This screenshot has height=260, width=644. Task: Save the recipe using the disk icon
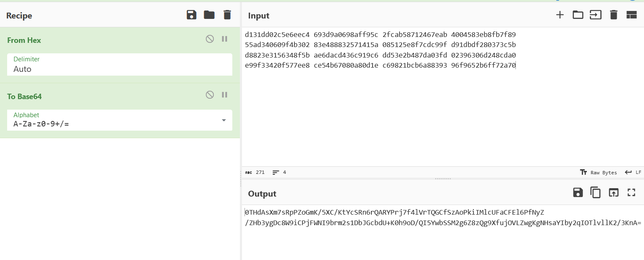point(192,15)
